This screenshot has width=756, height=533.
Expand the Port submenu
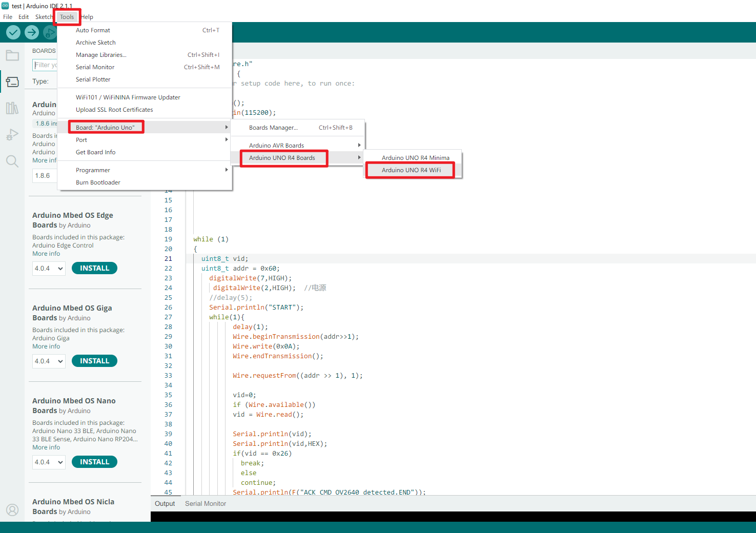[145, 140]
